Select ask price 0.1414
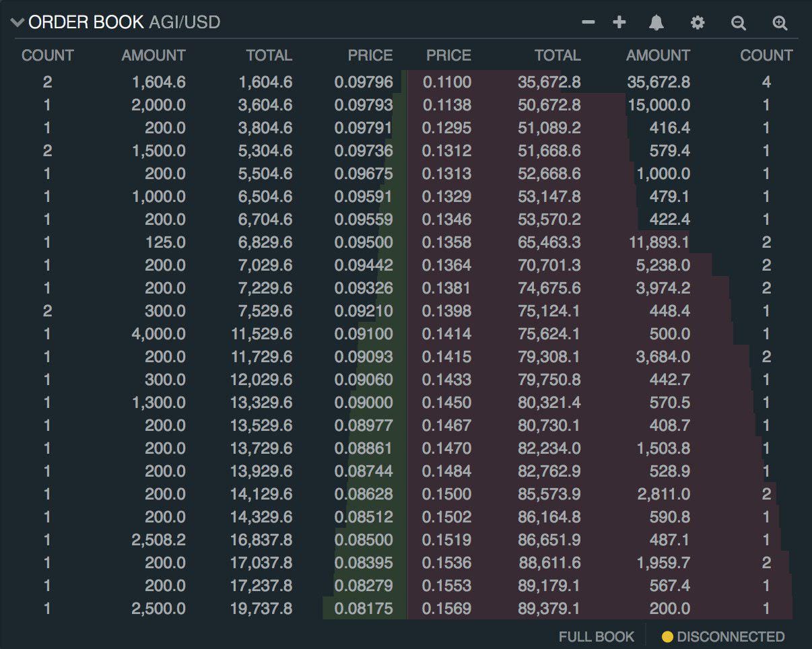This screenshot has height=649, width=812. click(x=447, y=334)
